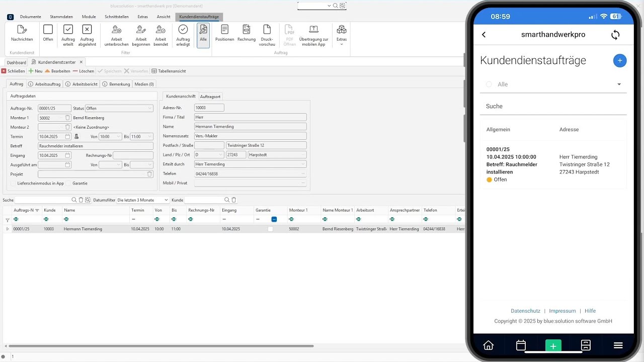Select the Alle radio circle in mobile app
The height and width of the screenshot is (362, 644).
tap(489, 84)
